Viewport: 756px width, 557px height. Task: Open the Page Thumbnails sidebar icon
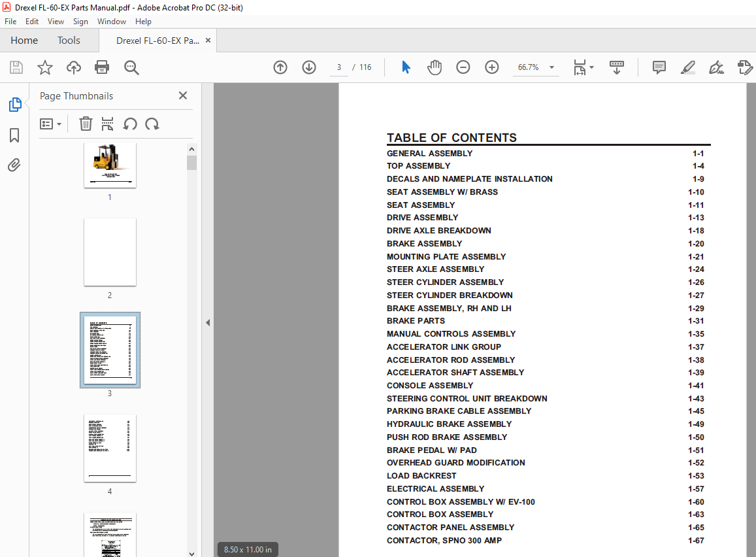(15, 104)
